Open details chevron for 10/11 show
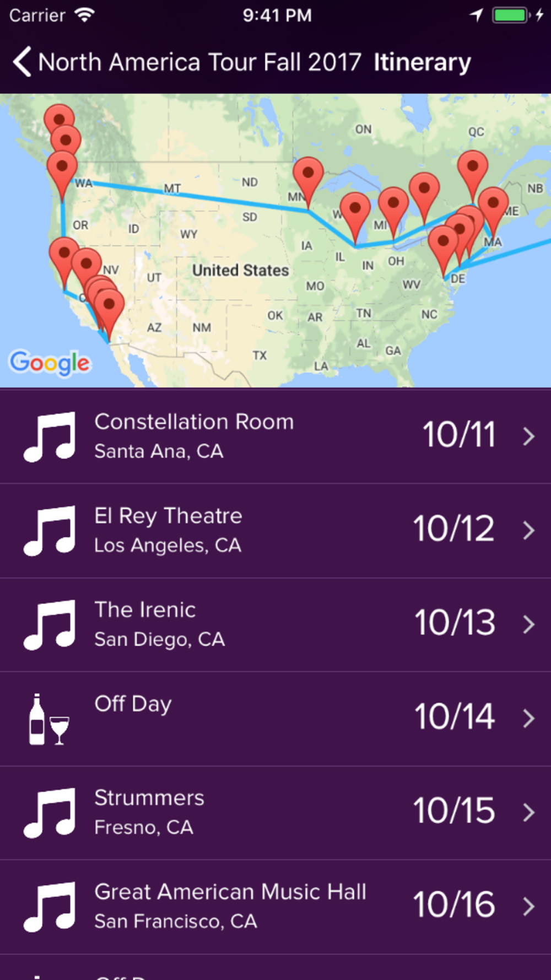Viewport: 551px width, 980px height. click(529, 437)
